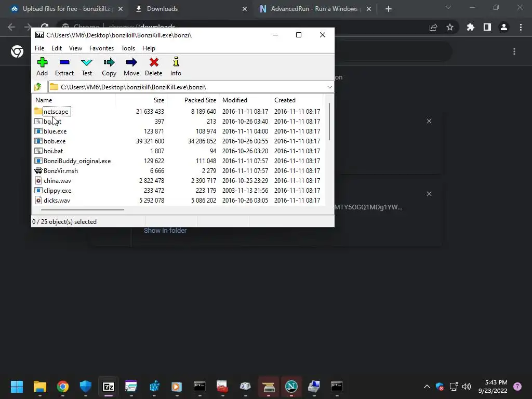Image resolution: width=532 pixels, height=399 pixels.
Task: Click the 7-Zip horizontal scrollbar
Action: click(83, 210)
